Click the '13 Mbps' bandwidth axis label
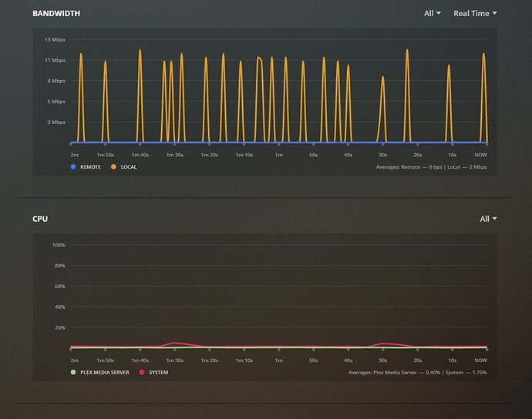The image size is (532, 419). 55,39
